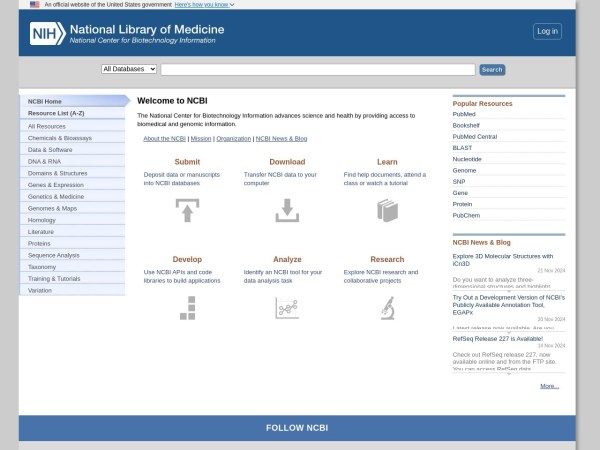
Task: Click the Download arrow icon
Action: click(287, 210)
